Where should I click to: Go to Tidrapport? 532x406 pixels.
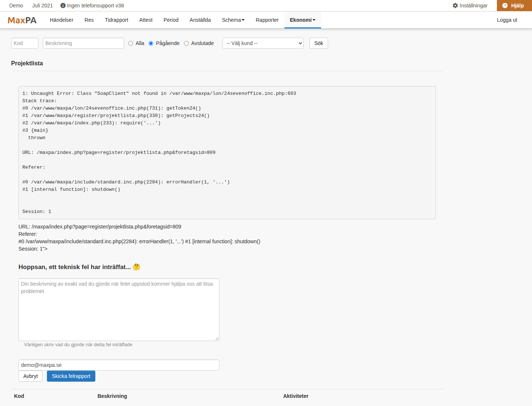click(x=116, y=20)
